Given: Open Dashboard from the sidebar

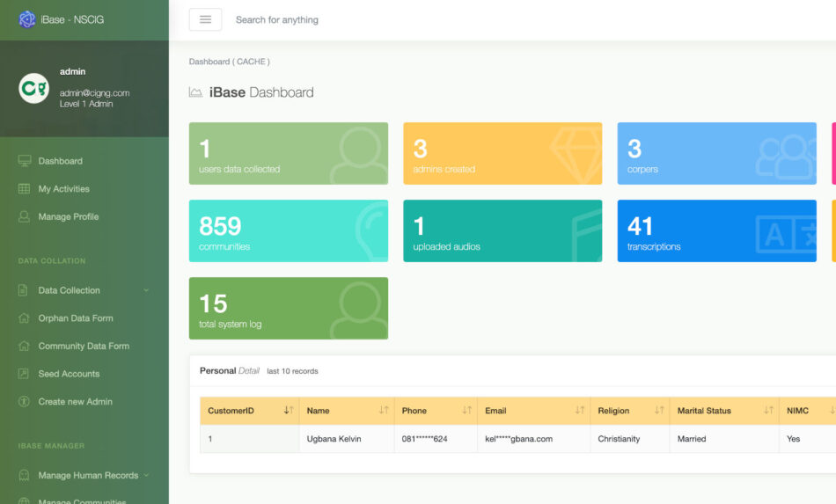Looking at the screenshot, I should (x=60, y=161).
